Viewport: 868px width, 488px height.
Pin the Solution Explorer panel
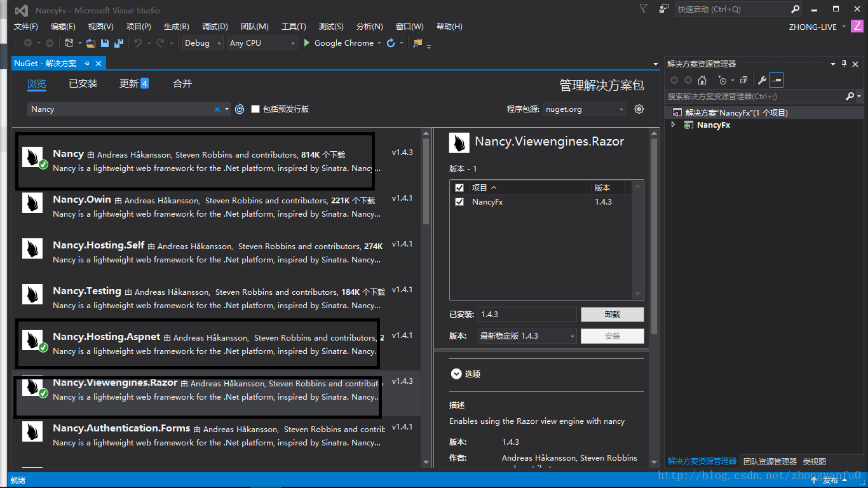(844, 64)
